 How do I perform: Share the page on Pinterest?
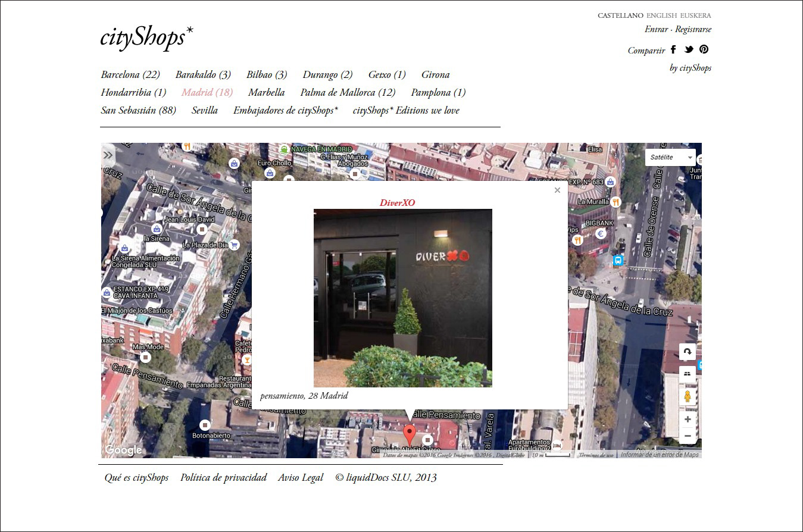(704, 50)
